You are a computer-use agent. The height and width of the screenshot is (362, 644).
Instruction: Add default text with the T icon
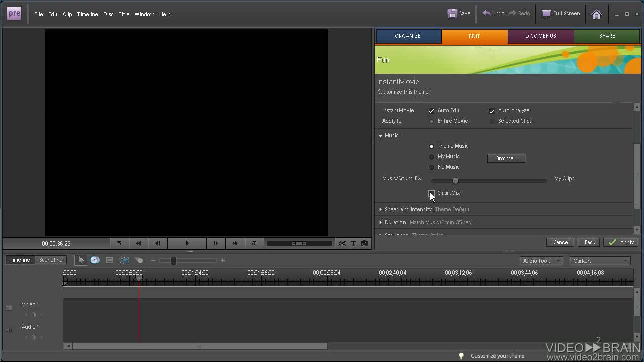click(x=353, y=244)
